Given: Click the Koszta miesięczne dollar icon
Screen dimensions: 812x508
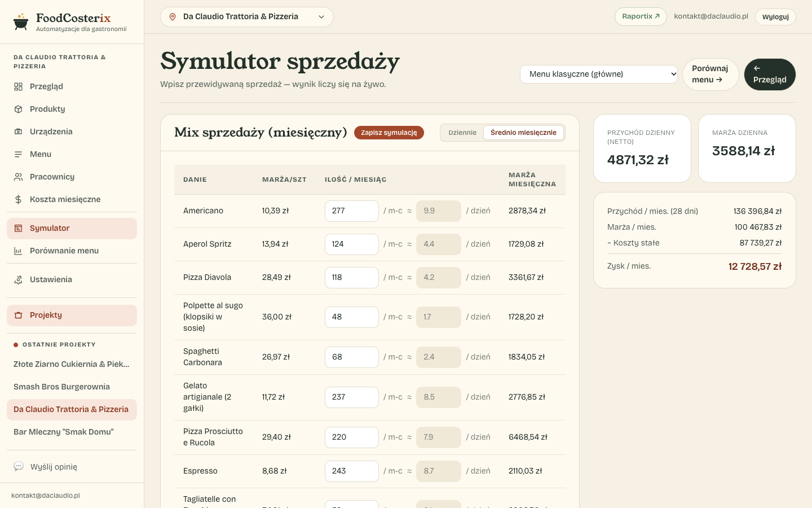Looking at the screenshot, I should pyautogui.click(x=19, y=199).
